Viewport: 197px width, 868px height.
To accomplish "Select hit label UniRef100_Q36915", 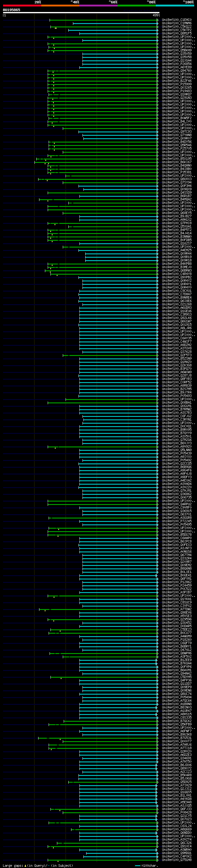I will [176, 511].
